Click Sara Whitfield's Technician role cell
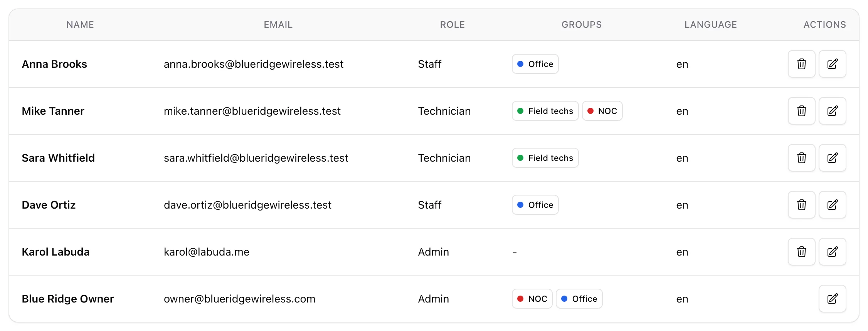This screenshot has width=868, height=331. tap(444, 158)
